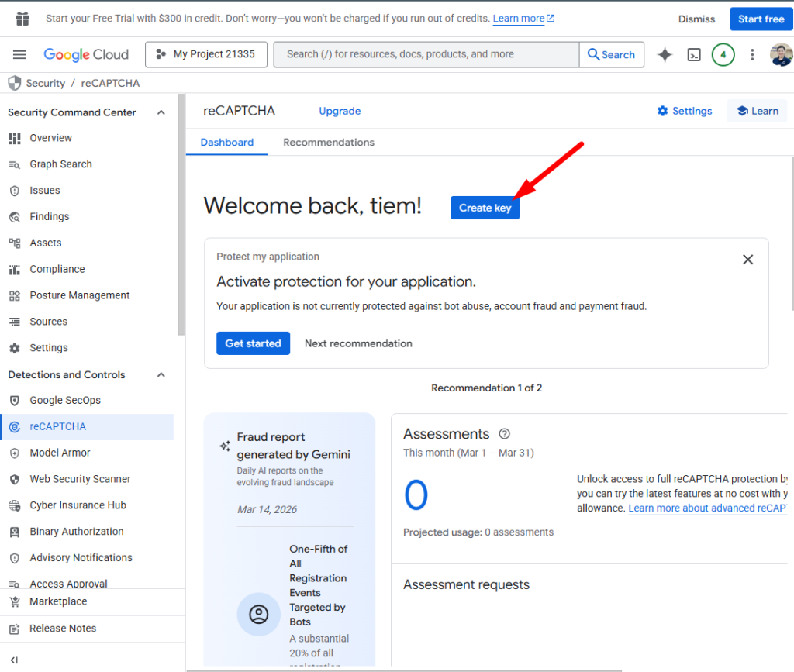Click the Learn button

point(757,111)
